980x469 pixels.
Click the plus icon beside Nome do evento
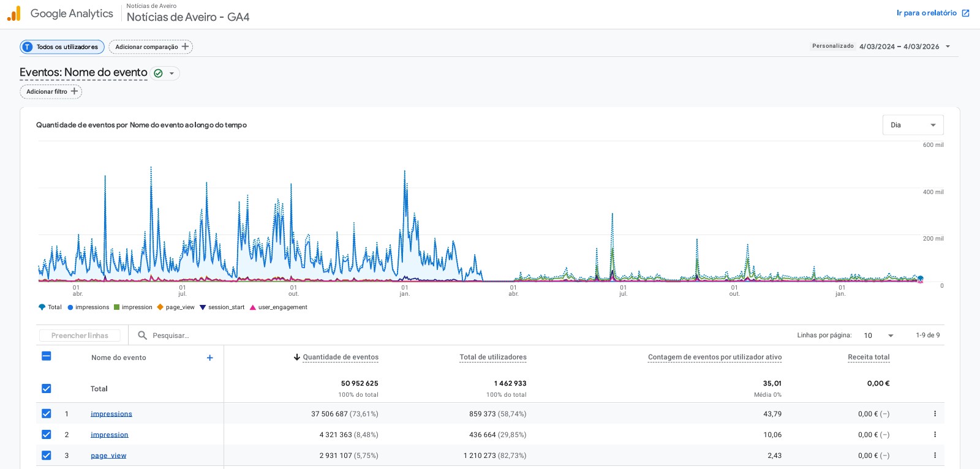[209, 358]
